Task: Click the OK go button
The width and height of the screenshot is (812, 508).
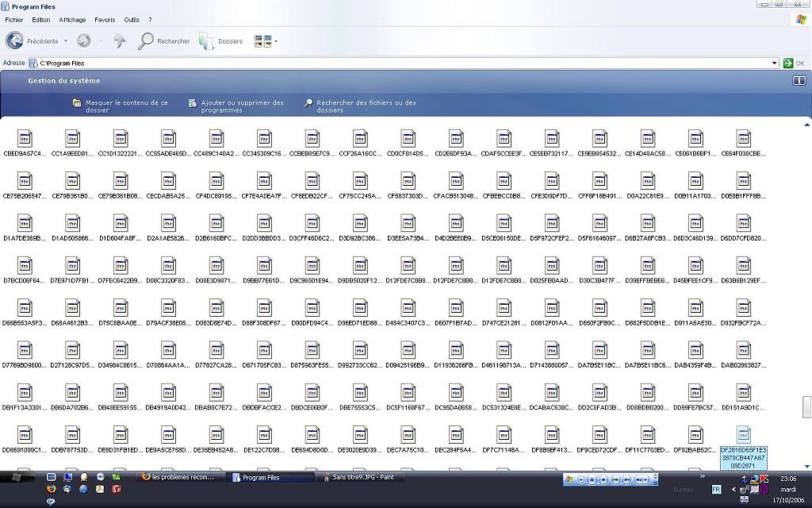Action: 794,63
